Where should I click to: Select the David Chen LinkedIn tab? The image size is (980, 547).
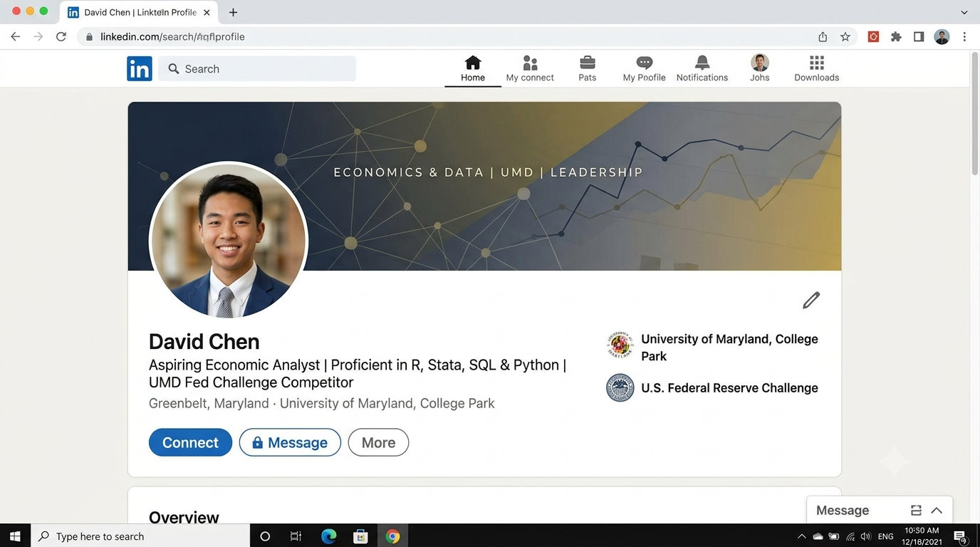click(x=140, y=12)
